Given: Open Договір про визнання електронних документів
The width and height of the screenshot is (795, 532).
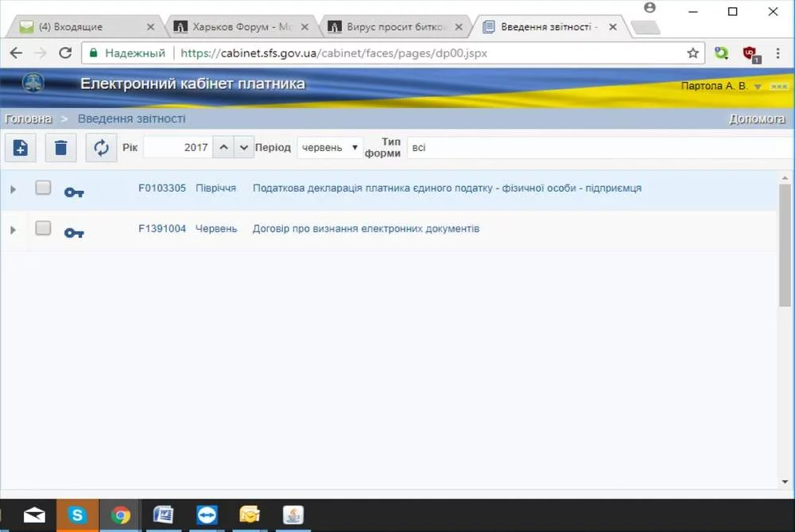Looking at the screenshot, I should point(366,229).
